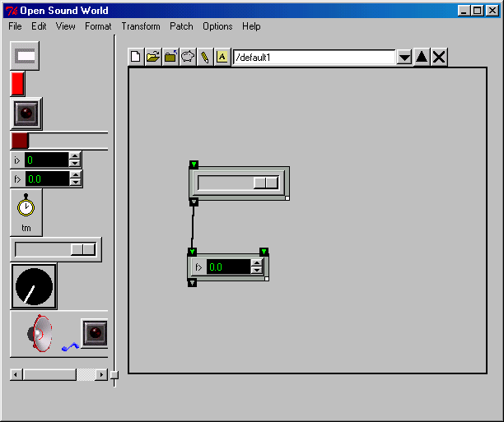Click the horizontal slider thumb on the canvas
This screenshot has width=504, height=422.
pyautogui.click(x=265, y=183)
